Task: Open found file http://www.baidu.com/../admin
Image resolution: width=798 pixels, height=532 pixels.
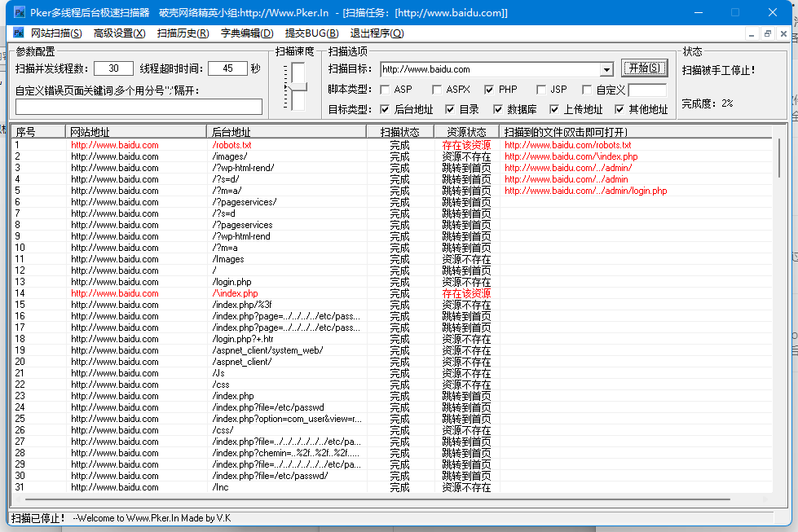Action: coord(566,179)
